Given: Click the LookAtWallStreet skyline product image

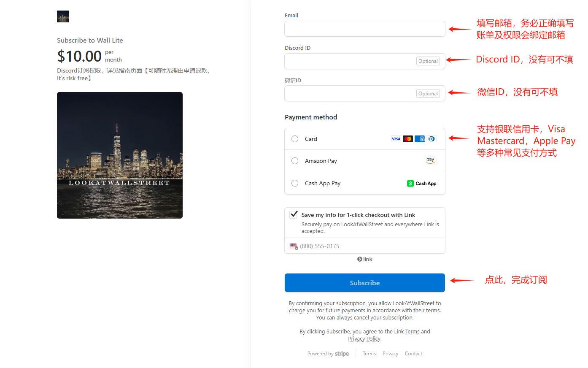Looking at the screenshot, I should [120, 155].
